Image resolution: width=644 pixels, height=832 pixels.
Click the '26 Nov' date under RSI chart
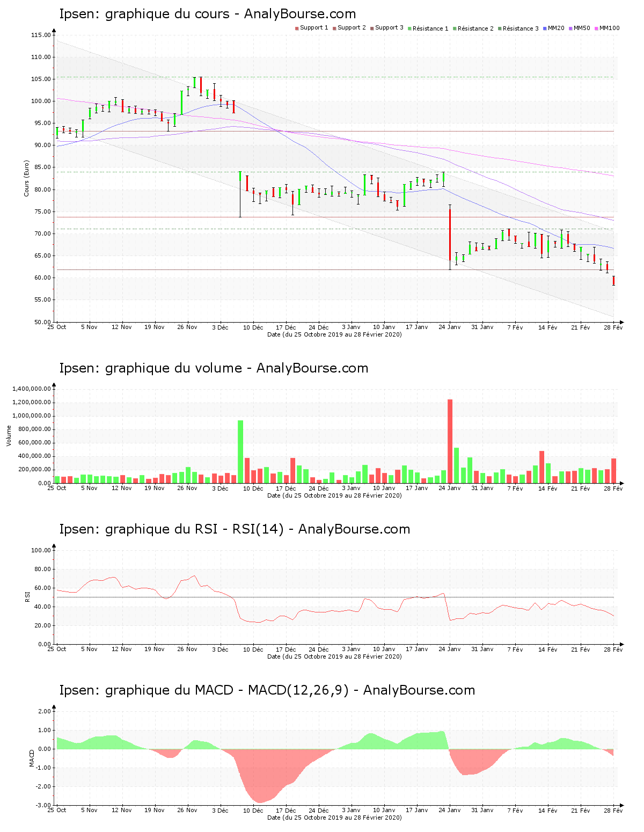tap(187, 649)
